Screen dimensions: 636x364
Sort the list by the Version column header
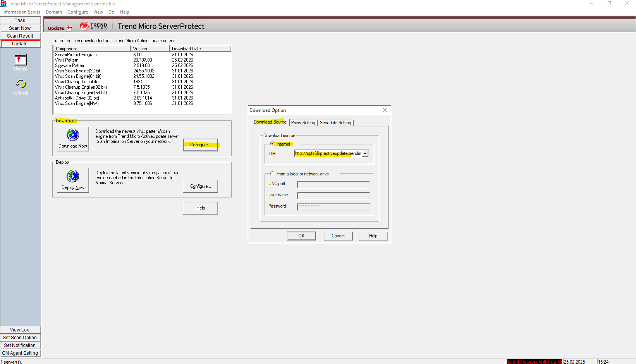[150, 49]
